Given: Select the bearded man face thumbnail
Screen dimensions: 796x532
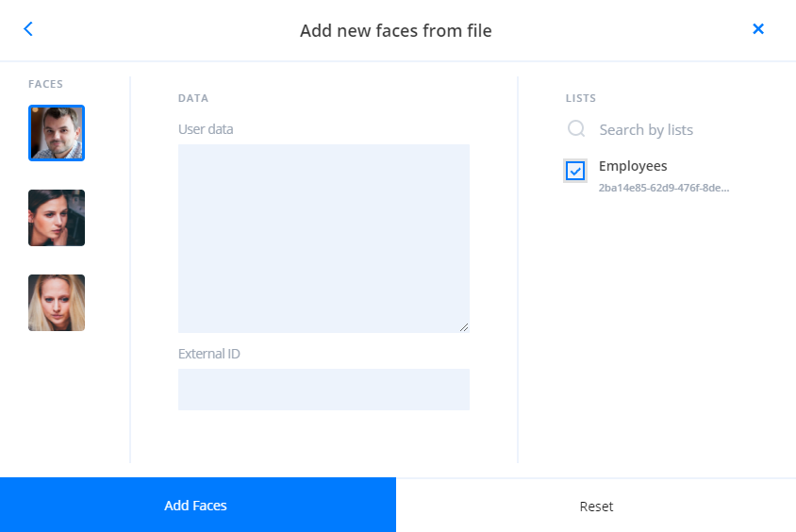Looking at the screenshot, I should click(x=57, y=133).
